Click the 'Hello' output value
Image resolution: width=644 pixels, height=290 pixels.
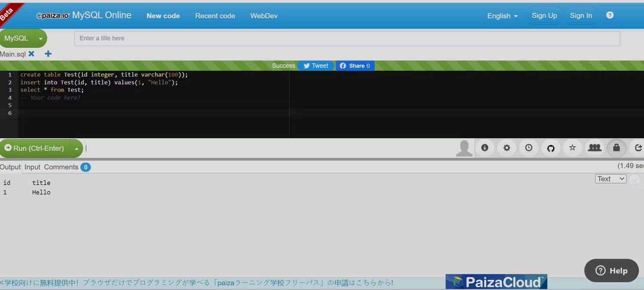point(41,192)
